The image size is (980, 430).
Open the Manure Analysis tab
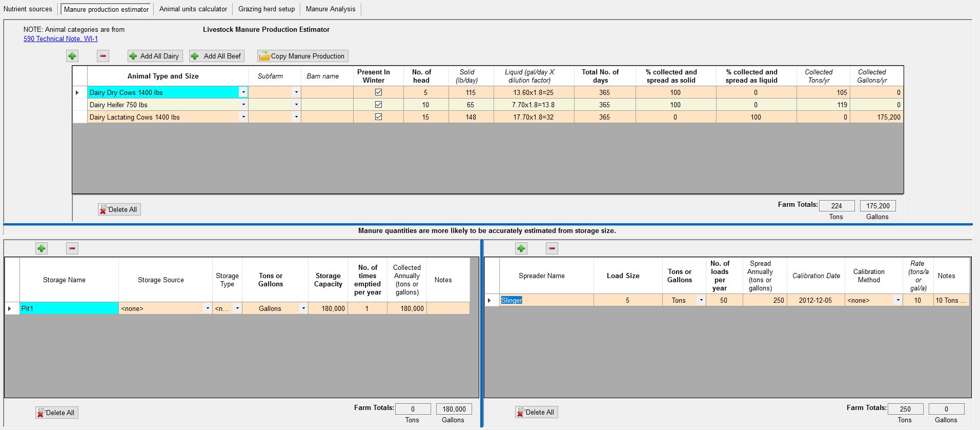(331, 9)
